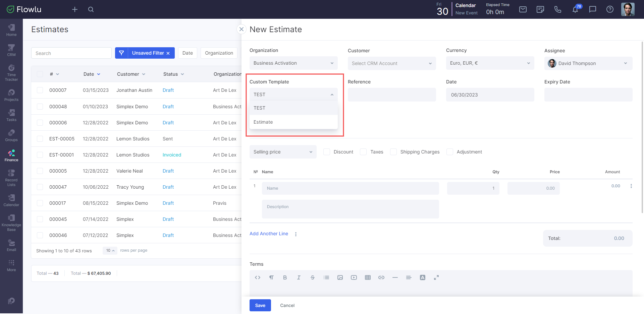Screen dimensions: 644x314
Task: Open Select CRM Account customer dropdown
Action: point(392,63)
